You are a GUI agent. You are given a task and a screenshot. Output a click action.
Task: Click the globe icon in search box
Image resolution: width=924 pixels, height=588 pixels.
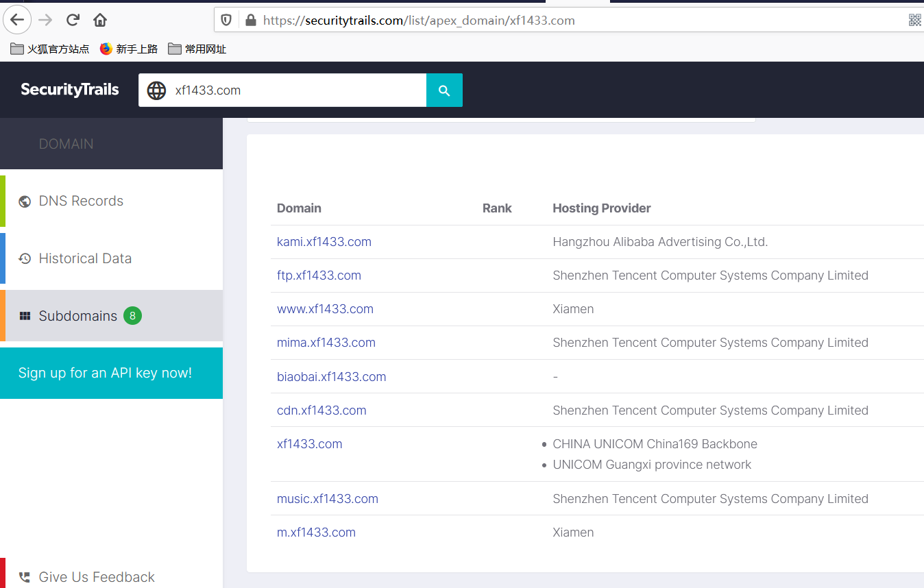[157, 90]
